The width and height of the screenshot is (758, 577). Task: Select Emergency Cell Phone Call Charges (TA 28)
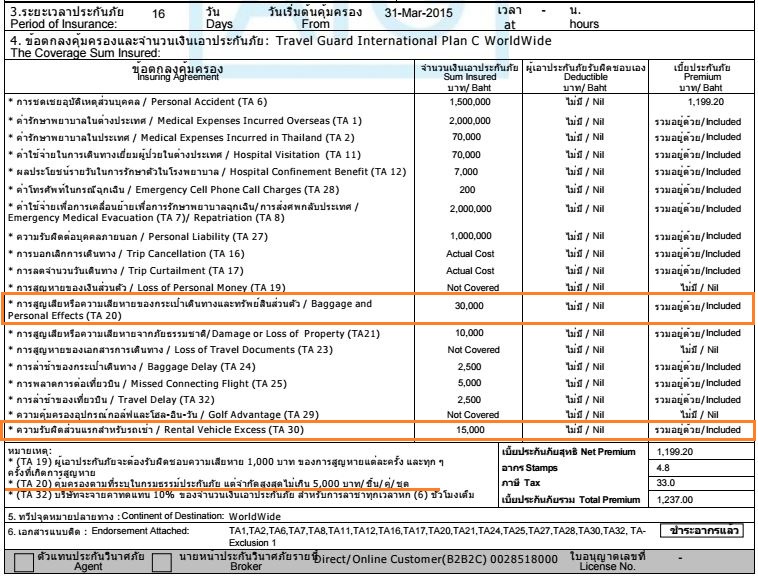[x=174, y=190]
